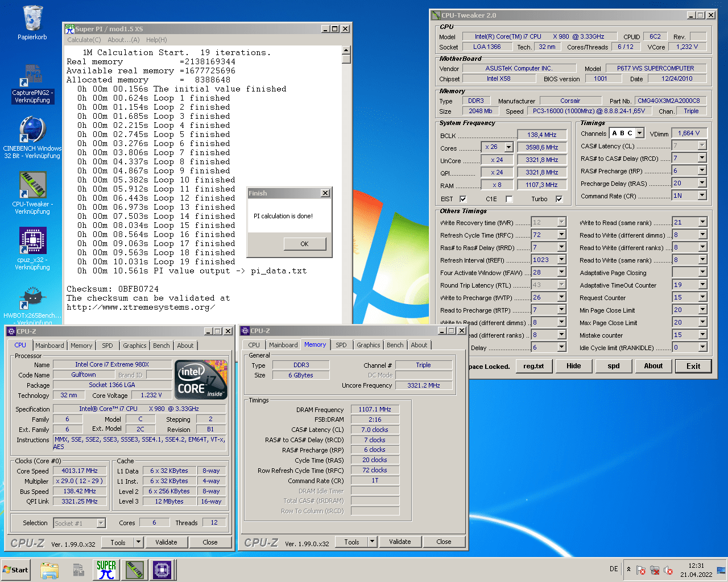This screenshot has height=582, width=728.
Task: Open the Bench tab in right CPU-Z
Action: click(x=395, y=345)
